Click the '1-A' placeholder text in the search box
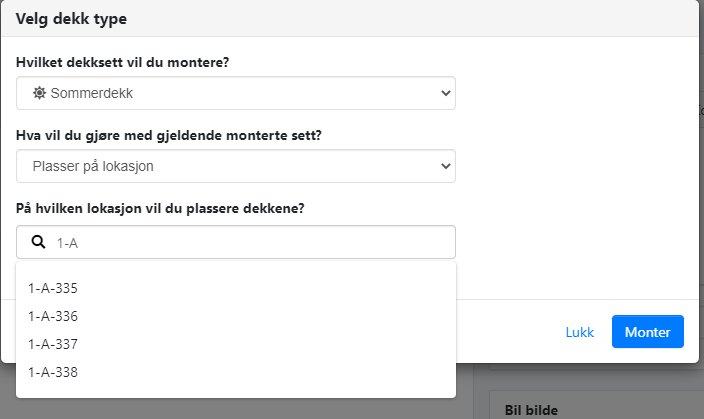 67,242
